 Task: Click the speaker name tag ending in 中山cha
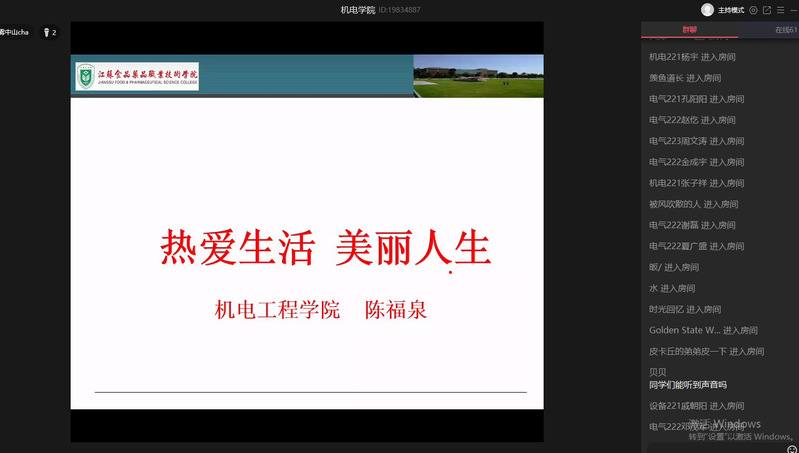coord(15,33)
